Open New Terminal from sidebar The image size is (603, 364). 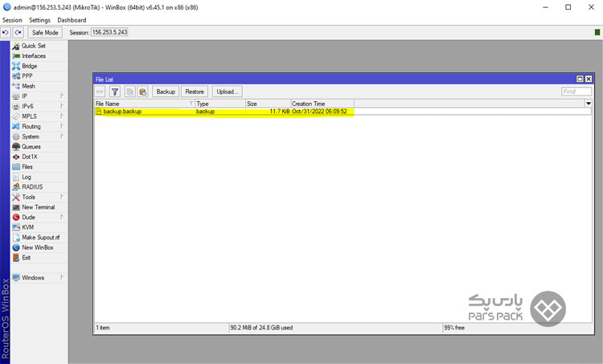tap(38, 207)
